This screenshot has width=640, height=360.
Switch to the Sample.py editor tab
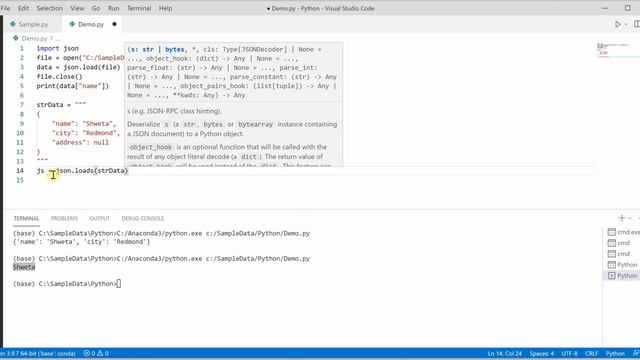[33, 24]
